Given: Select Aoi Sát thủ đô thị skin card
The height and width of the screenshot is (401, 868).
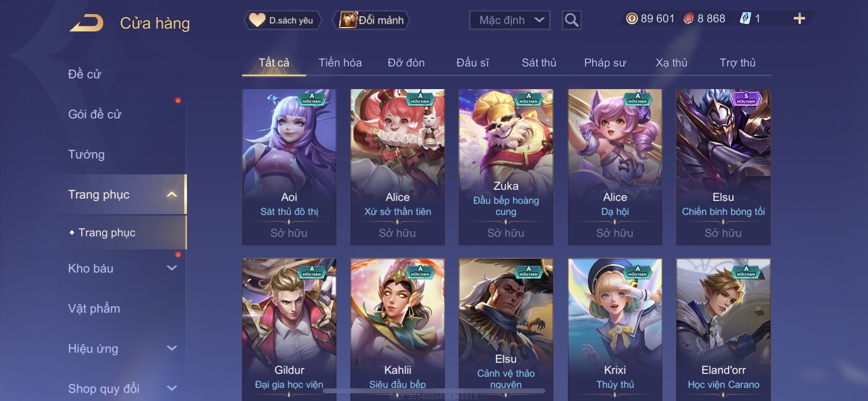Looking at the screenshot, I should 289,167.
